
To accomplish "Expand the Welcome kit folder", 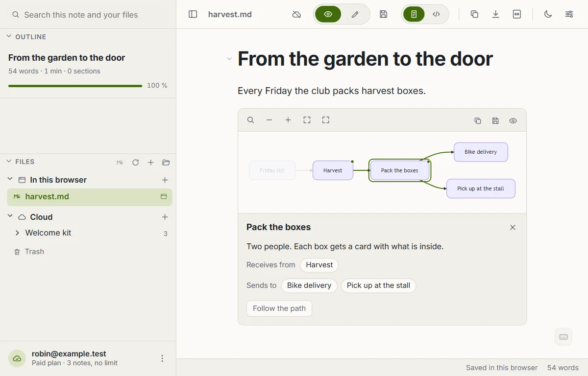I will (18, 233).
